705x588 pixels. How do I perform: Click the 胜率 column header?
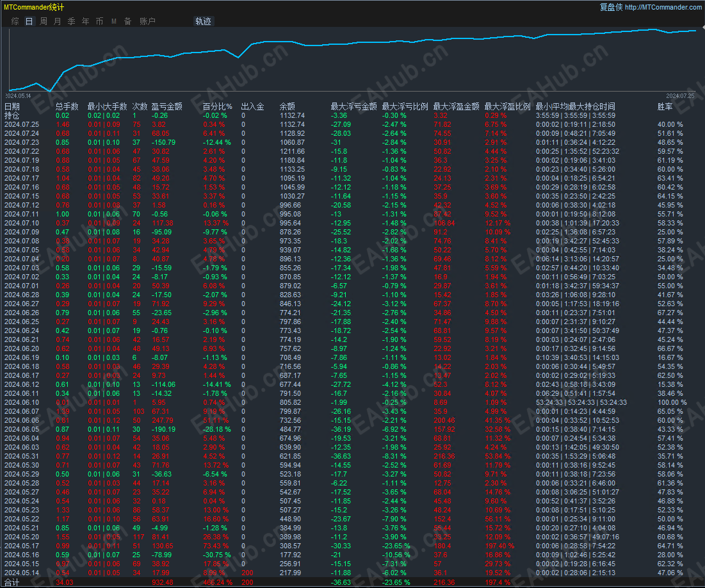[665, 106]
